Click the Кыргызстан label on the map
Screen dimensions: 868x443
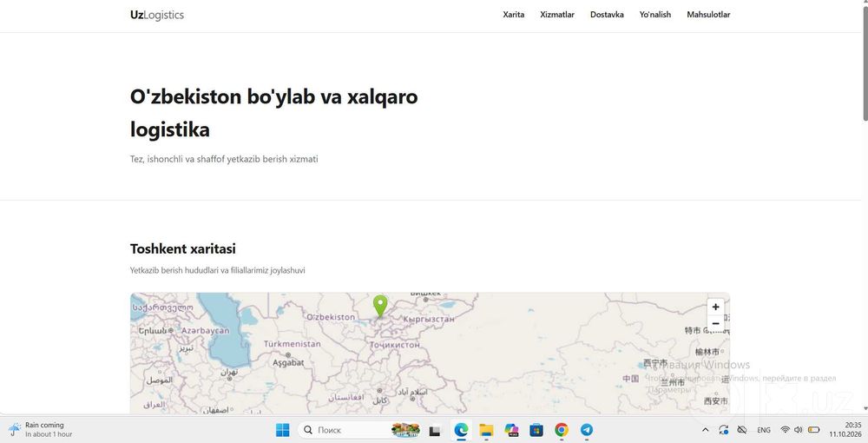click(429, 320)
